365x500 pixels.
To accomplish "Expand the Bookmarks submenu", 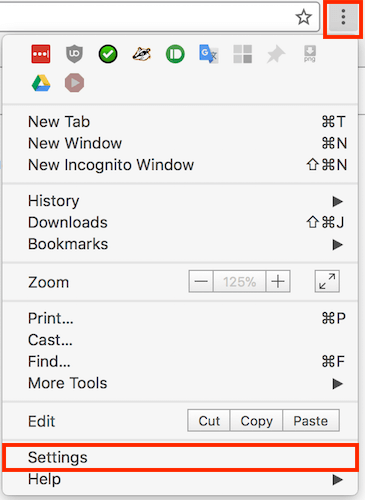I will click(180, 244).
